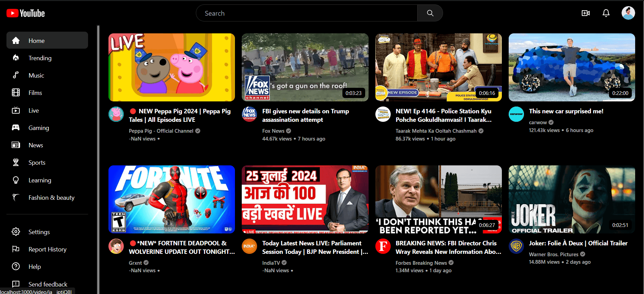This screenshot has width=644, height=294.
Task: Go to Trending in the sidebar
Action: [47, 58]
